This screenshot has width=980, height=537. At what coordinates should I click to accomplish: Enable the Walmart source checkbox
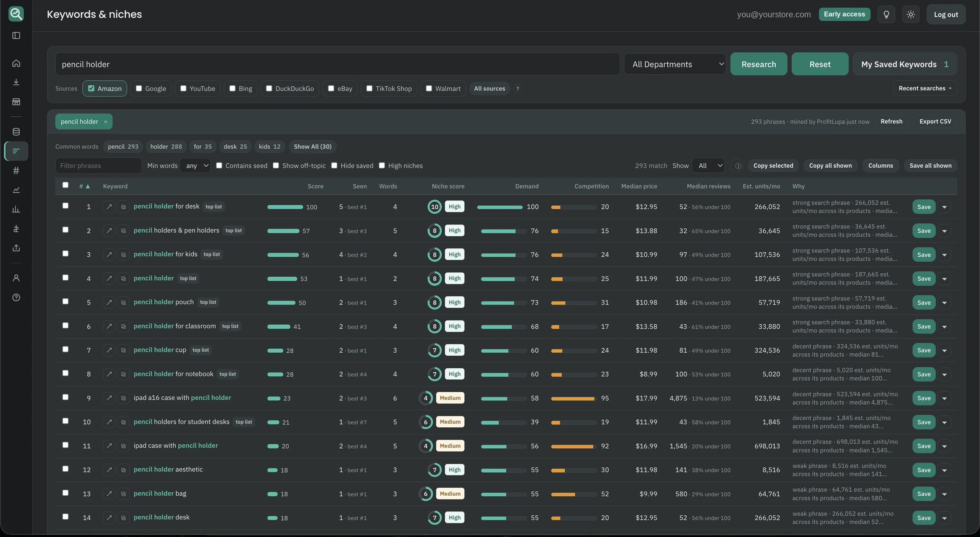pos(429,88)
